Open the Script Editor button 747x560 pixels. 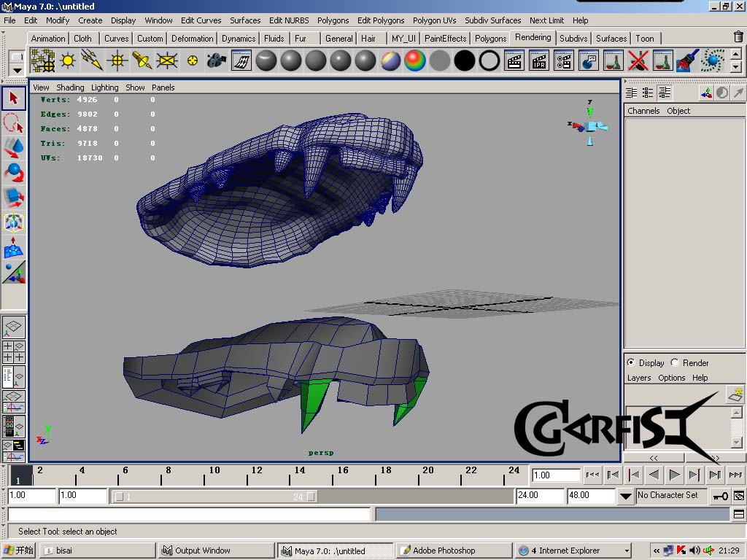(739, 514)
